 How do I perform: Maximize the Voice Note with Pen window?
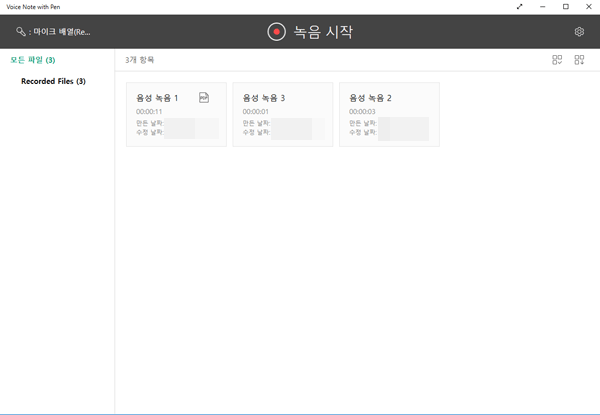566,7
